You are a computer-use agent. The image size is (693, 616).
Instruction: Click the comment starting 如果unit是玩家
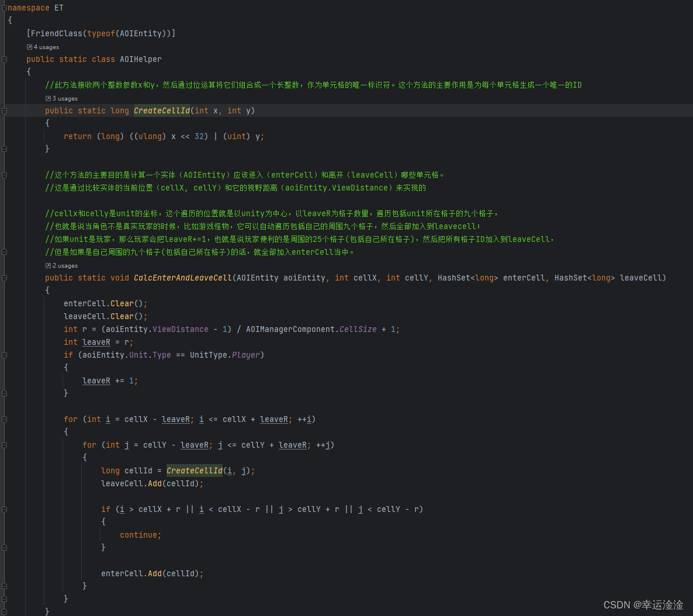point(299,239)
